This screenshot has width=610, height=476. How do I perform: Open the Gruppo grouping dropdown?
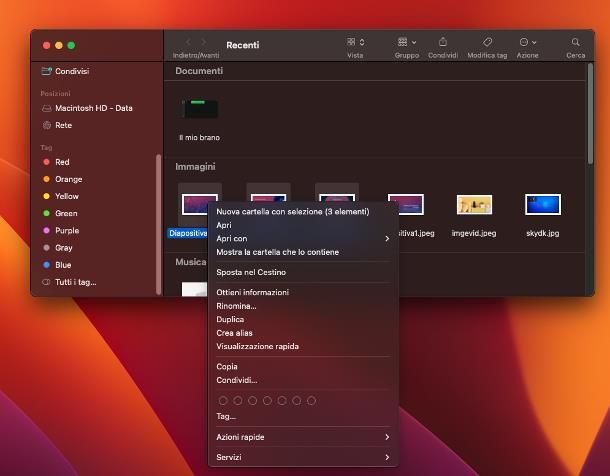407,42
